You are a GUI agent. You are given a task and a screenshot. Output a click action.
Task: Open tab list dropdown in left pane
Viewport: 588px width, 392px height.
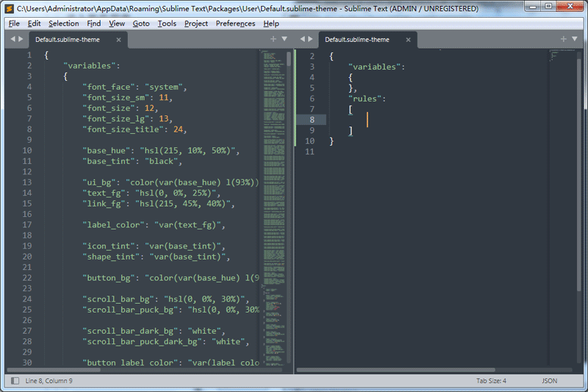click(284, 39)
